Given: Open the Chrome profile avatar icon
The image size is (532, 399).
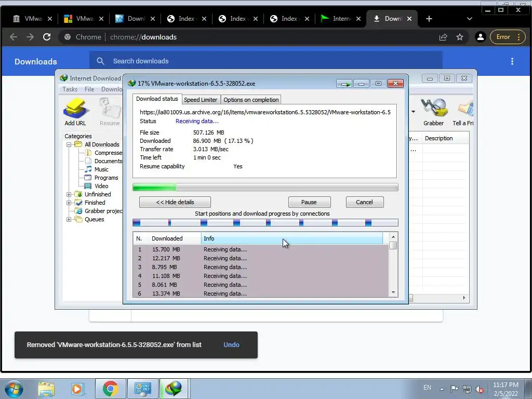Looking at the screenshot, I should (x=481, y=37).
